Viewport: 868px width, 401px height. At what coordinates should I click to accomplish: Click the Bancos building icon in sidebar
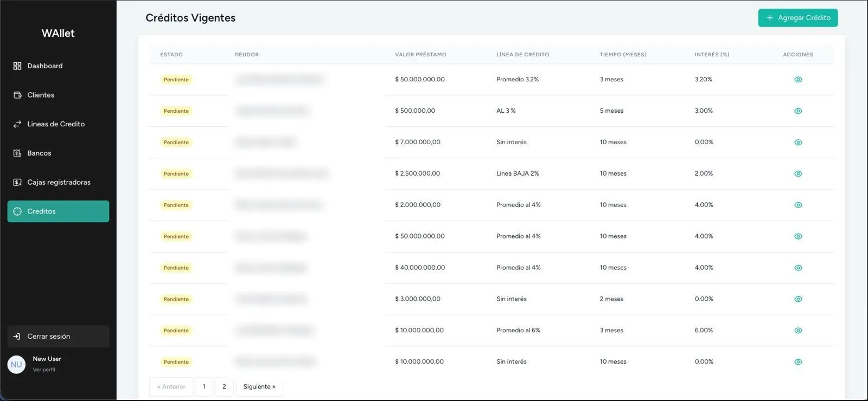(x=17, y=153)
